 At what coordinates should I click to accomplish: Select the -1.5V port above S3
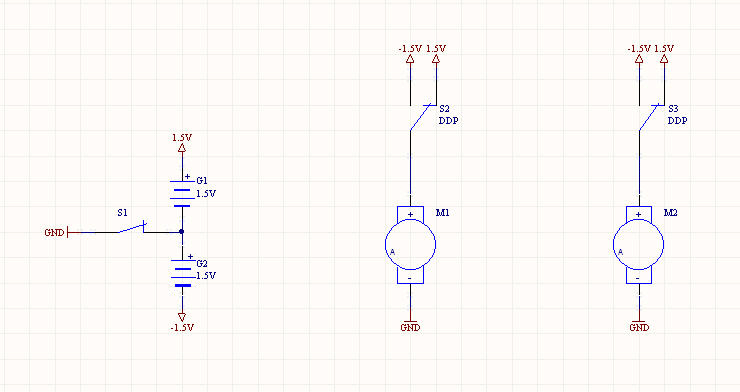click(639, 53)
